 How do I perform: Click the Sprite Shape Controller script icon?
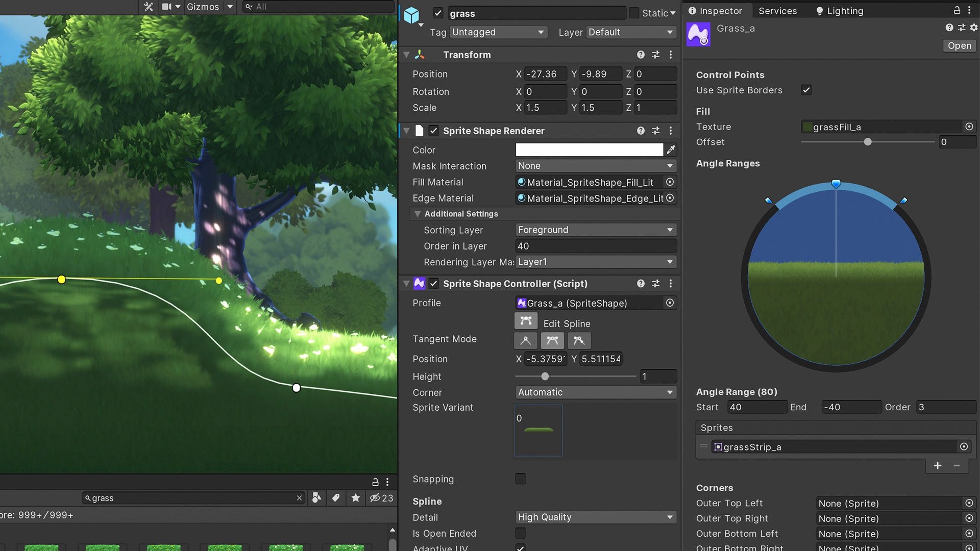[420, 283]
